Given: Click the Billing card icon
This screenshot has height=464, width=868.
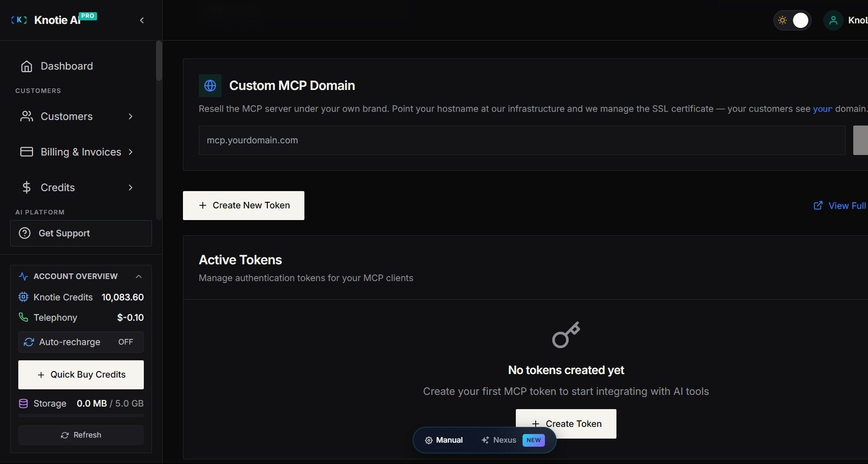Looking at the screenshot, I should click(26, 152).
